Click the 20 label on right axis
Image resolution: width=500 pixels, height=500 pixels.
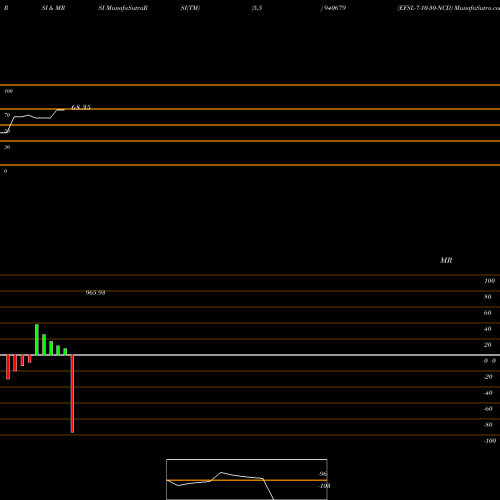pyautogui.click(x=488, y=345)
